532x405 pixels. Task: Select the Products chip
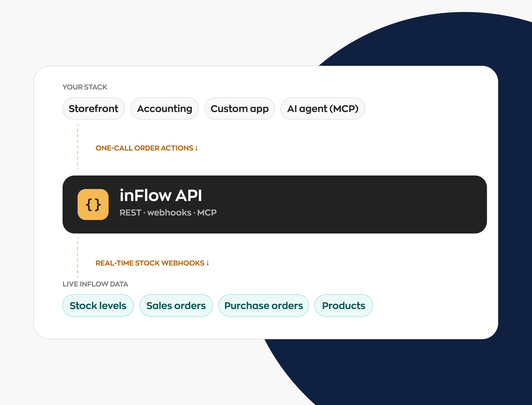coord(344,305)
